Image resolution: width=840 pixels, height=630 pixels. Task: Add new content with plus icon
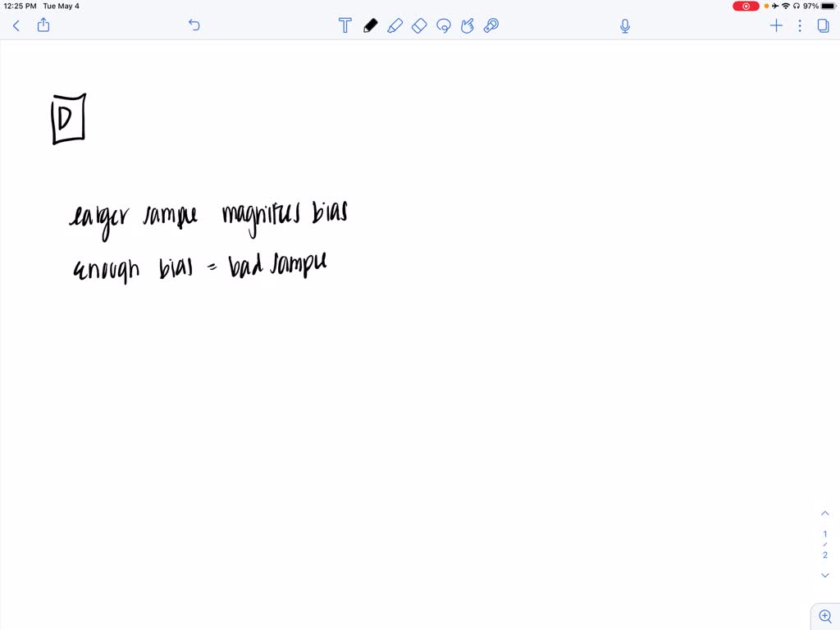tap(776, 25)
